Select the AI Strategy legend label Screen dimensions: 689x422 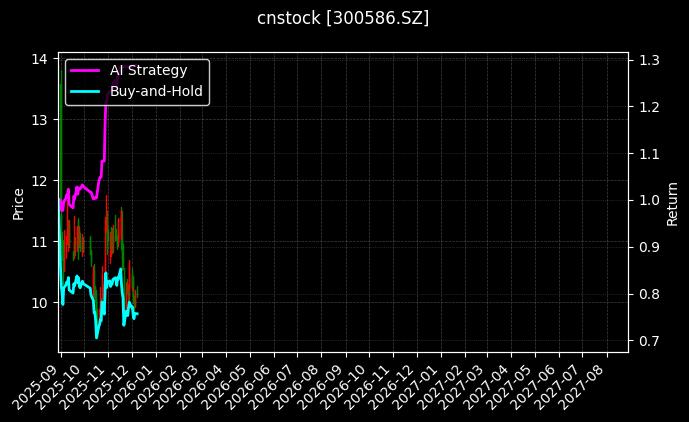[149, 70]
